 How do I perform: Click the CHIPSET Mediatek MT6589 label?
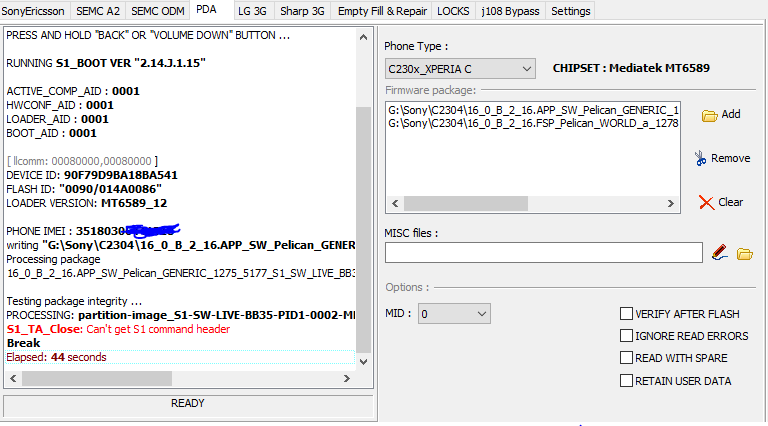pyautogui.click(x=631, y=68)
